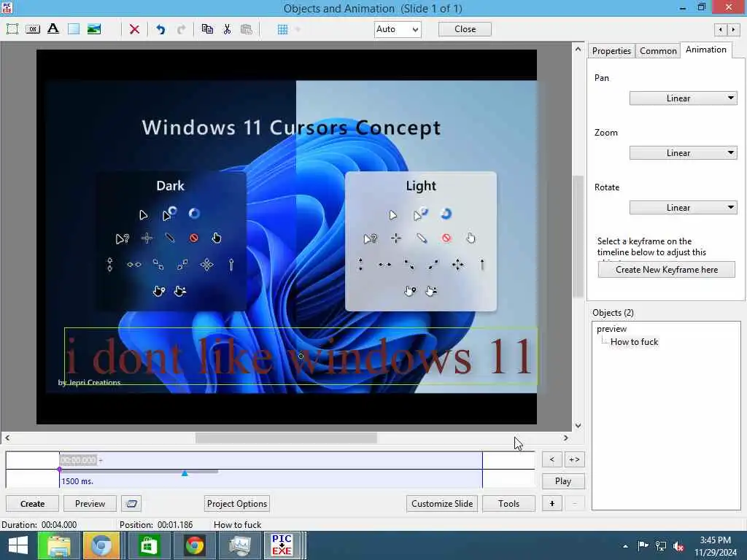The width and height of the screenshot is (747, 560).
Task: Add a text object with the A icon
Action: tap(53, 29)
